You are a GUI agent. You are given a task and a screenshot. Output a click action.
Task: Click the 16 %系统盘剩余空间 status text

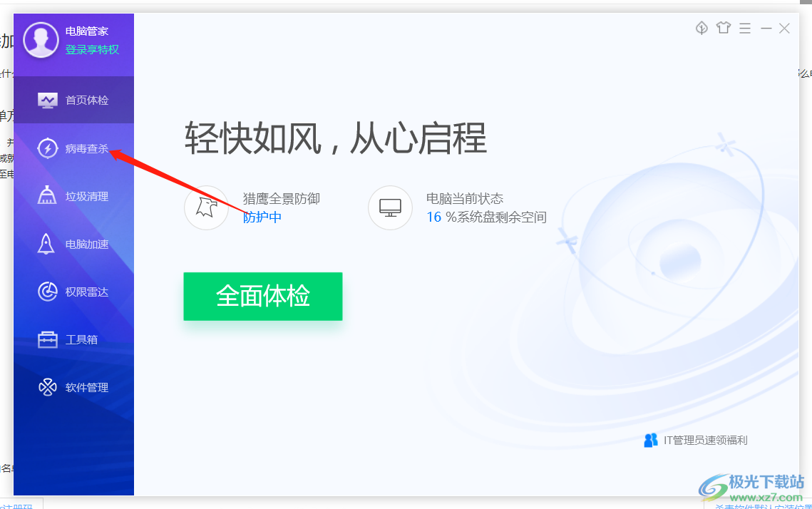pos(486,217)
